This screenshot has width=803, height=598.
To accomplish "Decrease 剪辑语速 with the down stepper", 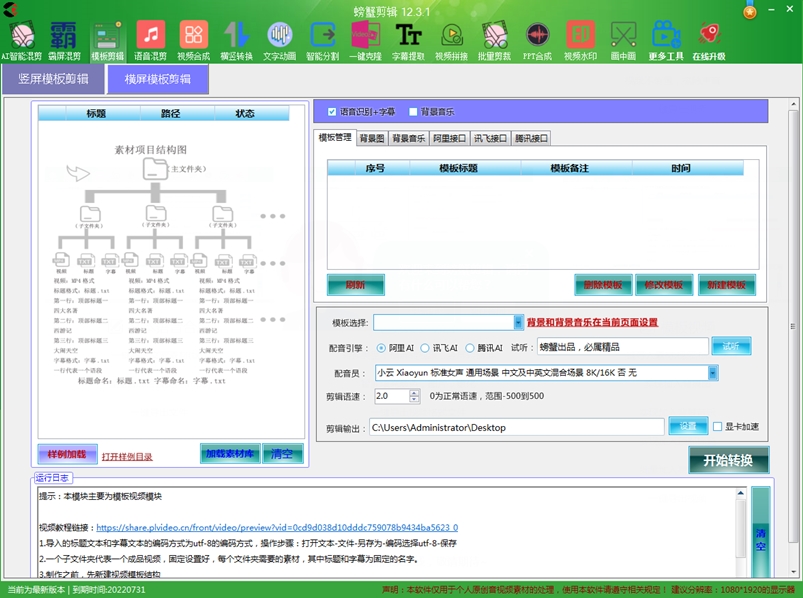I will coord(414,399).
